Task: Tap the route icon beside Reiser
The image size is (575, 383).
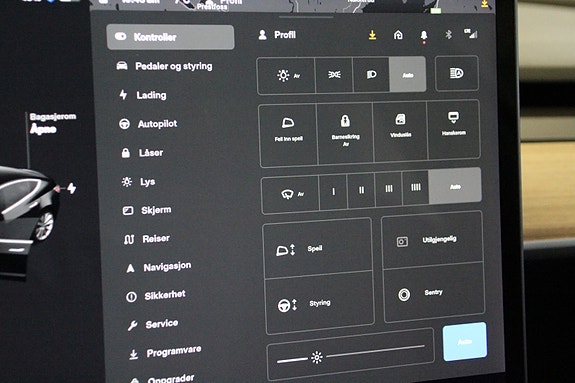Action: pyautogui.click(x=129, y=240)
